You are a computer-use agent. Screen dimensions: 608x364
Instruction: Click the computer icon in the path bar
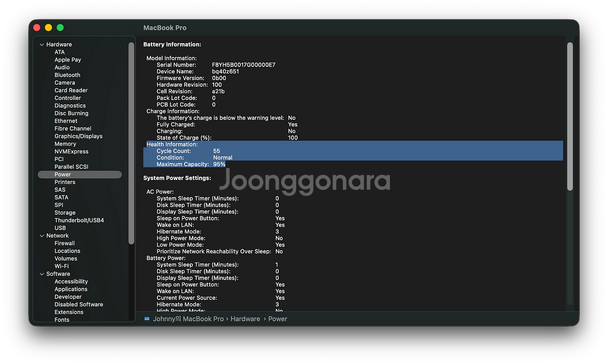coord(147,319)
